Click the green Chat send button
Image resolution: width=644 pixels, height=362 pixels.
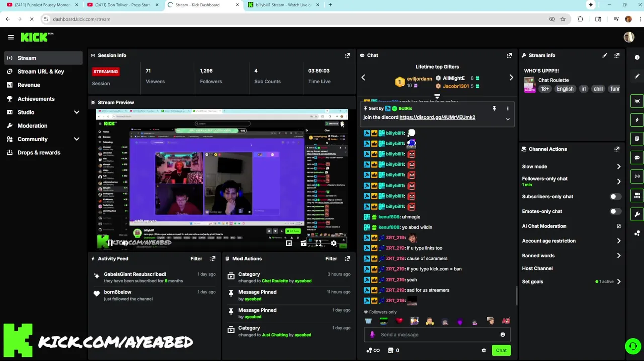(x=501, y=351)
